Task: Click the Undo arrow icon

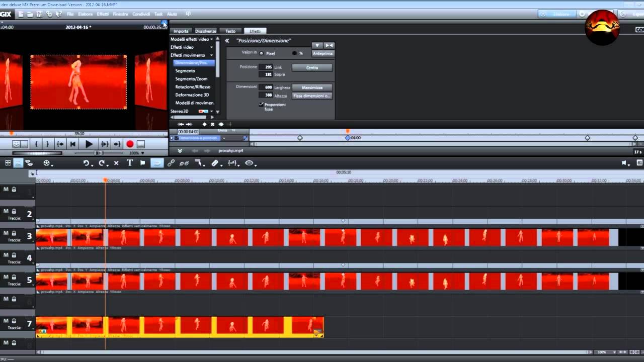Action: pyautogui.click(x=86, y=163)
